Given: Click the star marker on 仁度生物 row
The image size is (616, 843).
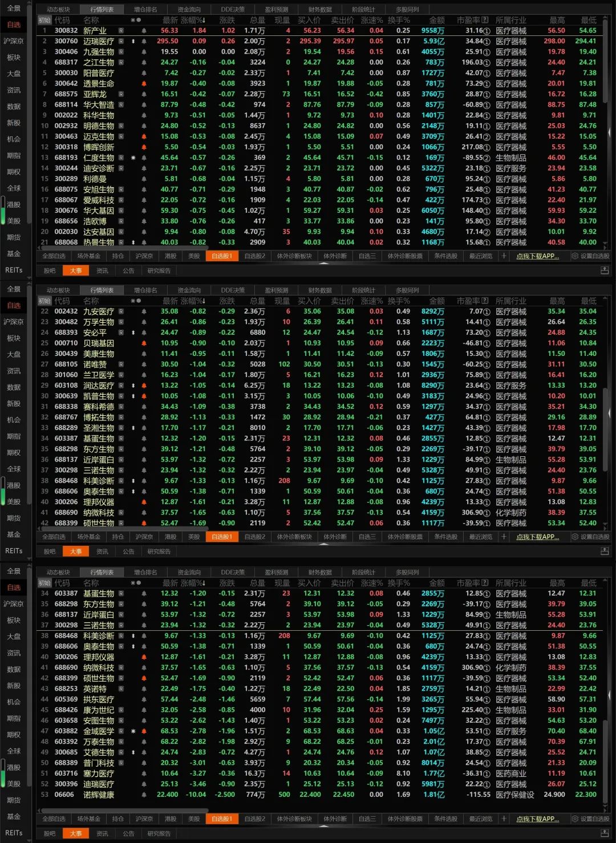Looking at the screenshot, I should pyautogui.click(x=133, y=158).
